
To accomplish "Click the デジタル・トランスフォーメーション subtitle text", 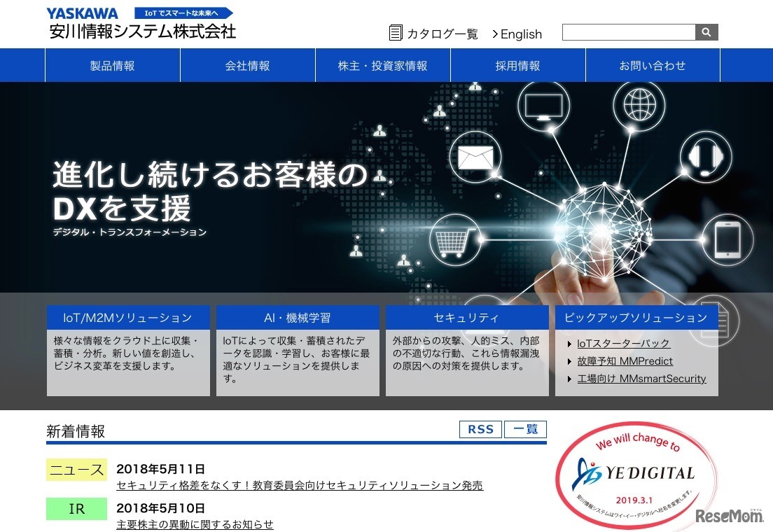I will click(130, 232).
